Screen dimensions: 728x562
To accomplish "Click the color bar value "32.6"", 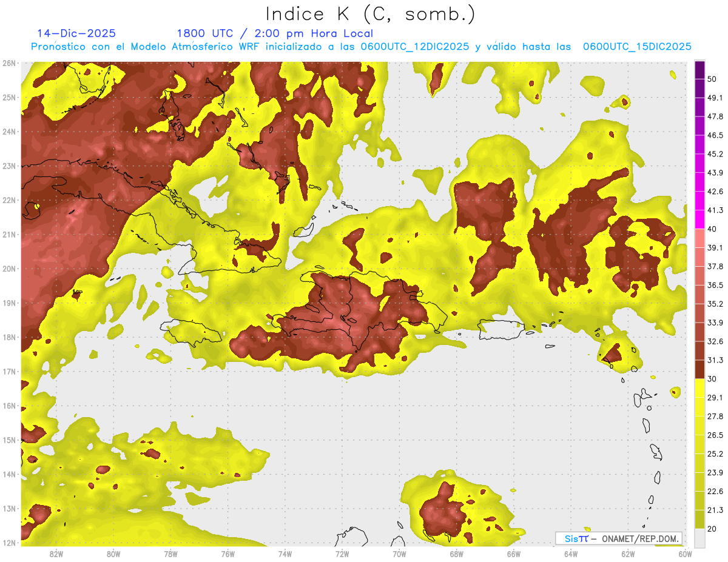I will click(715, 341).
